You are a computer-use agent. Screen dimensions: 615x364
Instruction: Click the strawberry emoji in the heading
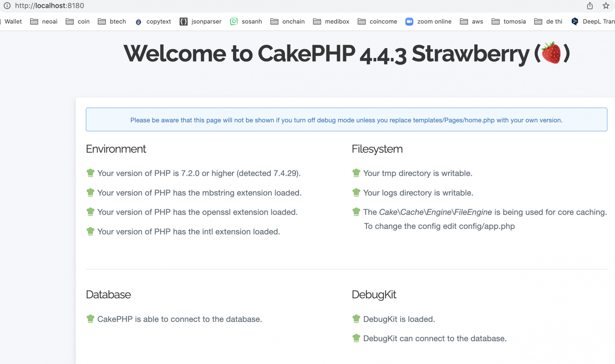click(x=551, y=53)
